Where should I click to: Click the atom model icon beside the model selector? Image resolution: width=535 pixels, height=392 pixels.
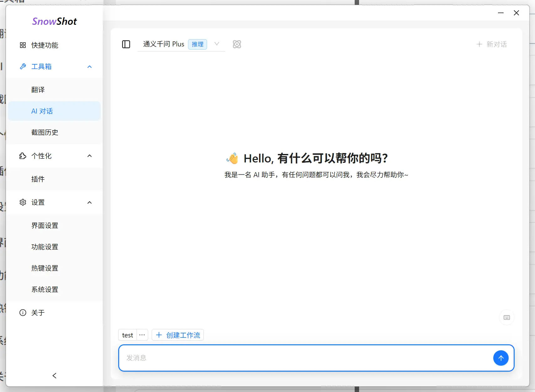click(x=237, y=44)
